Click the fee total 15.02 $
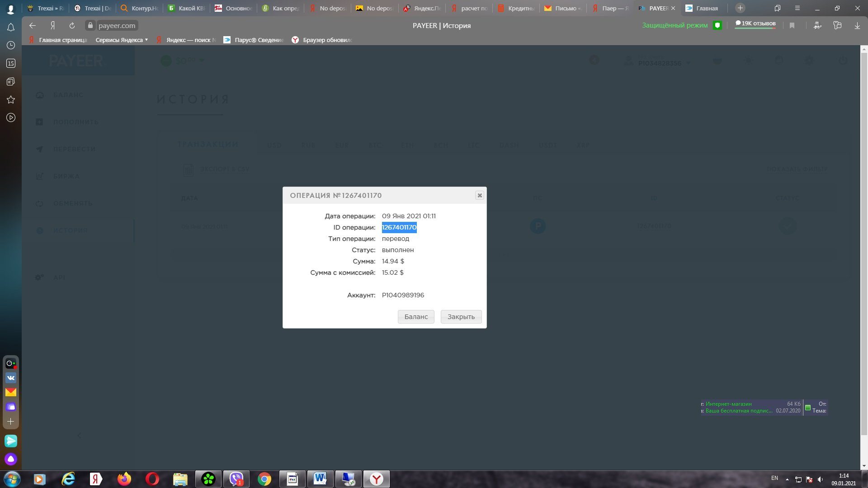The image size is (868, 488). (393, 272)
